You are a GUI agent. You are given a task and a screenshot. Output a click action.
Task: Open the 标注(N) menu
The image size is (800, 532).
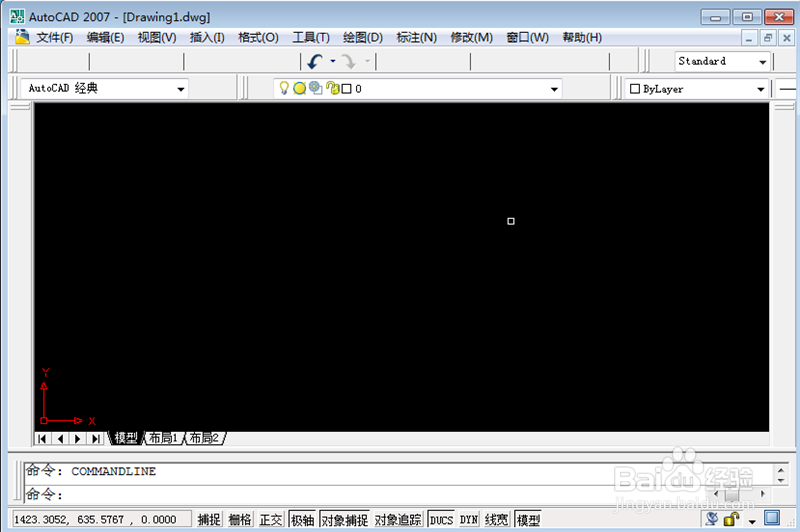(x=416, y=37)
